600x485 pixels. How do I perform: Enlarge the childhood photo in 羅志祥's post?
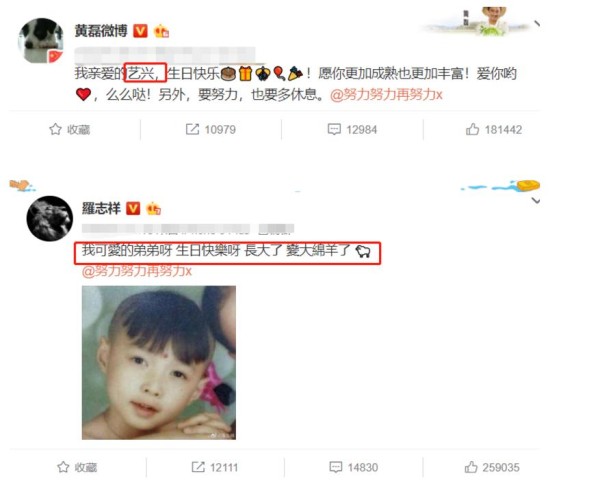159,363
